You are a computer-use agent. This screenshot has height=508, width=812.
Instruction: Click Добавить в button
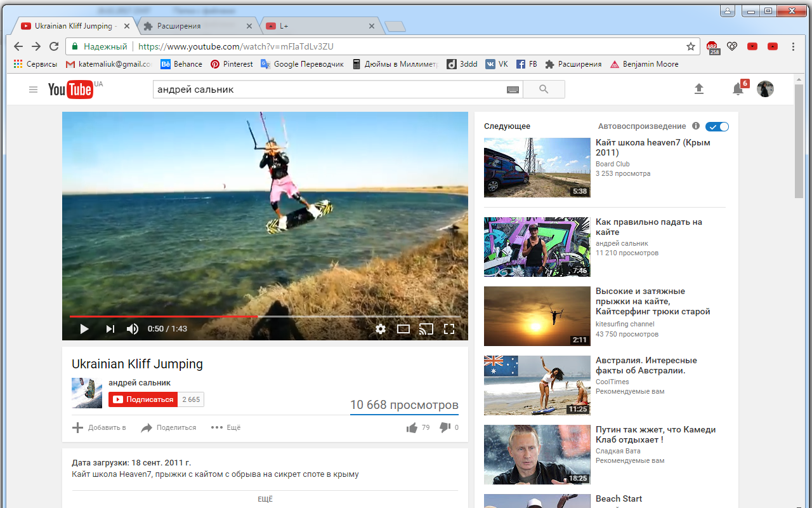pyautogui.click(x=99, y=428)
